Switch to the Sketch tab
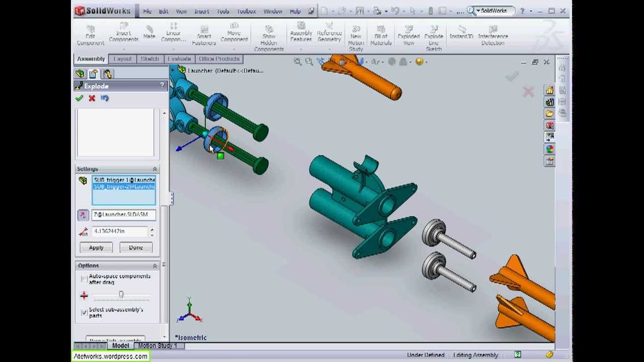The width and height of the screenshot is (644, 362). [x=149, y=59]
